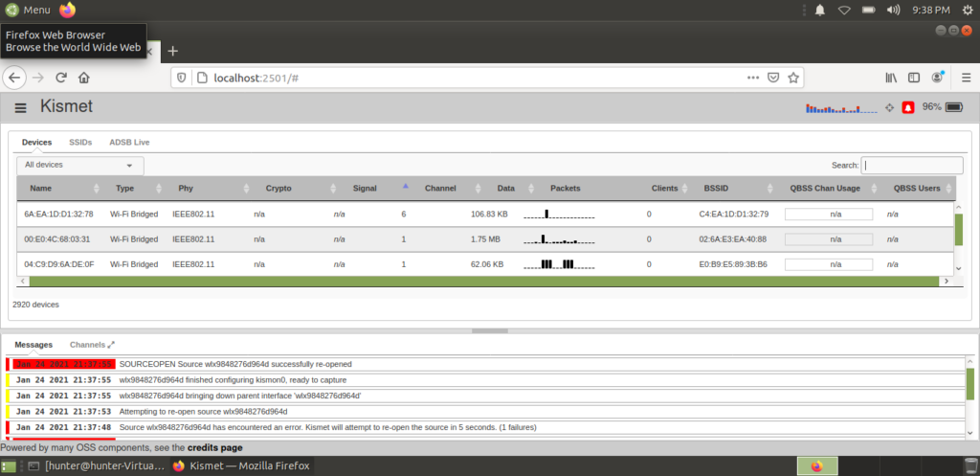Save page to Pocket icon
Screen dimensions: 980x476
tap(773, 78)
